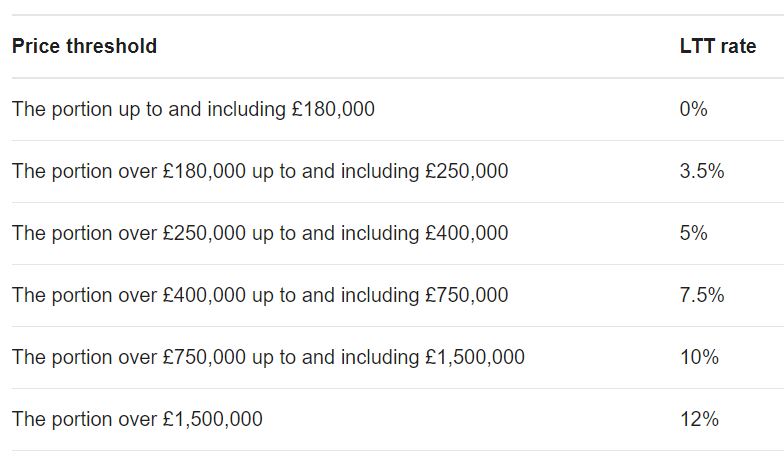Click the 3.5% rate value
The width and height of the screenshot is (784, 466).
point(702,171)
